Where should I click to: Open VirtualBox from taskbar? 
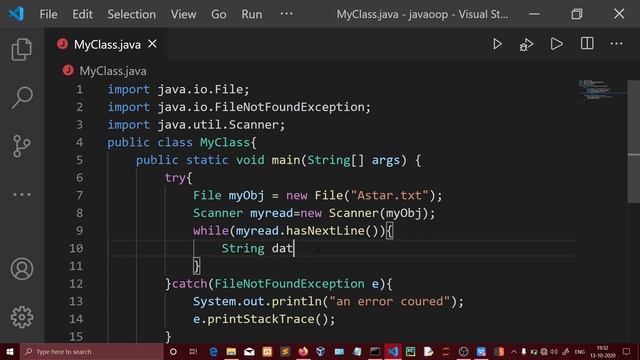321,351
